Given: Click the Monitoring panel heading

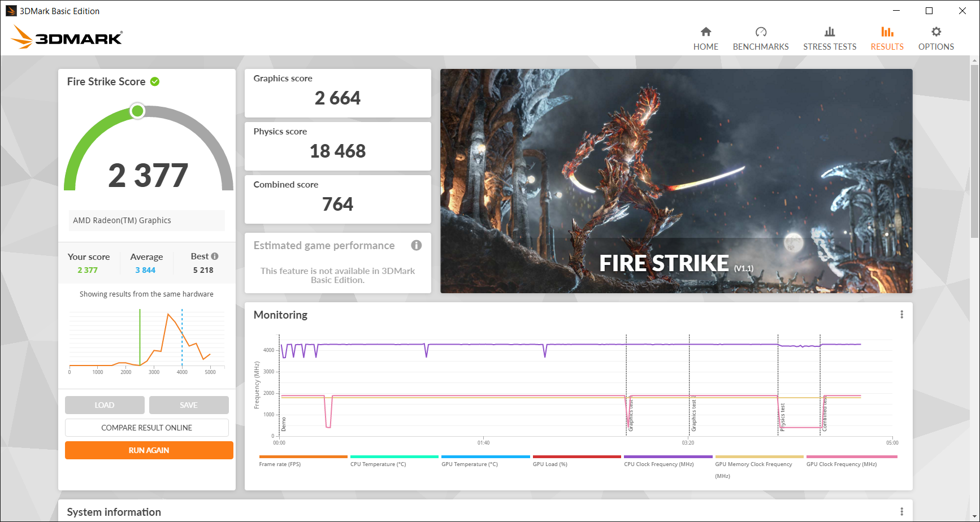Looking at the screenshot, I should point(280,315).
